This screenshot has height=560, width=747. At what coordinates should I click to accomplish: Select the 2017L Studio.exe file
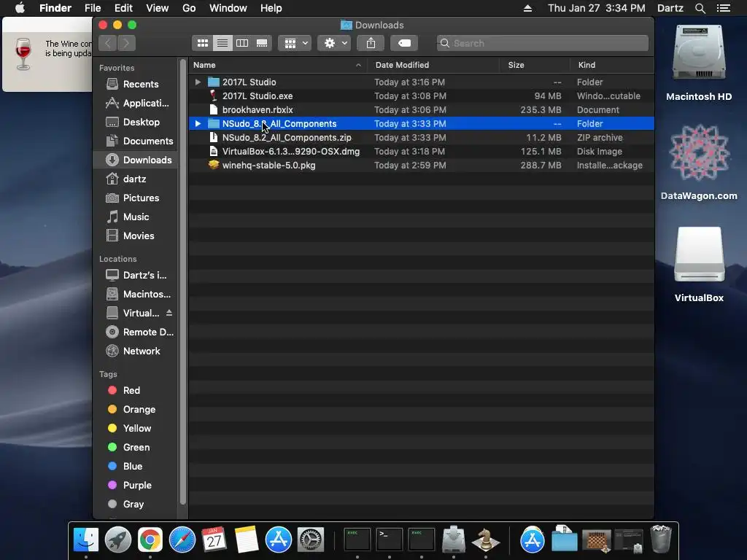point(421,96)
